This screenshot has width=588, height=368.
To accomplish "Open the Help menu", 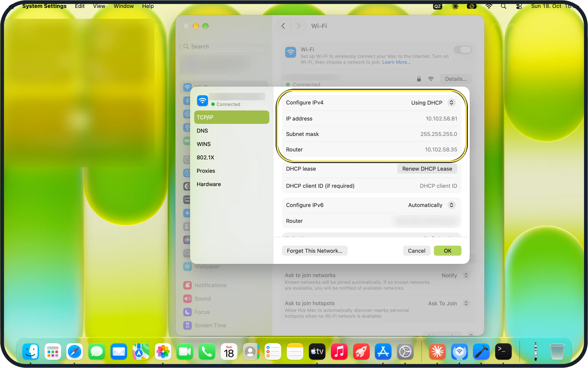I will coord(148,6).
